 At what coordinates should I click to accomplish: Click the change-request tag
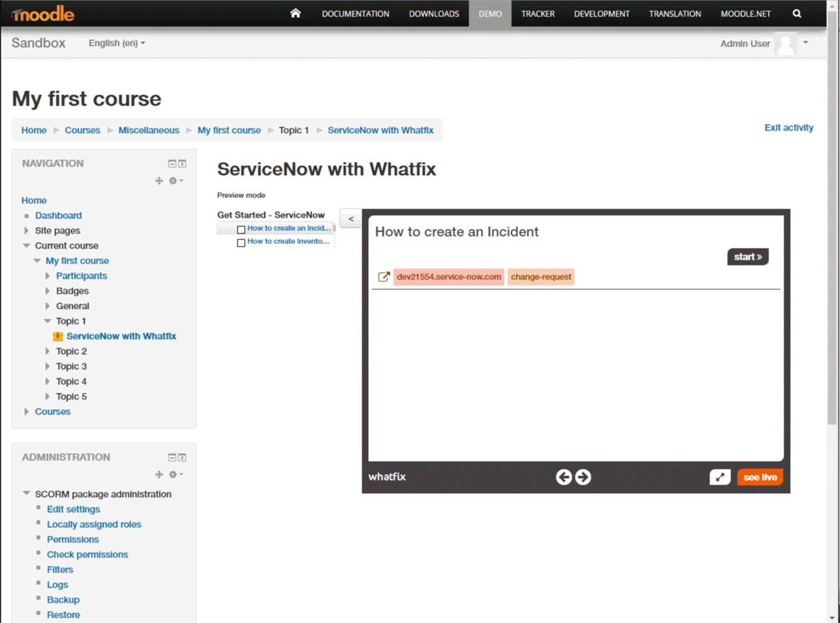(541, 277)
